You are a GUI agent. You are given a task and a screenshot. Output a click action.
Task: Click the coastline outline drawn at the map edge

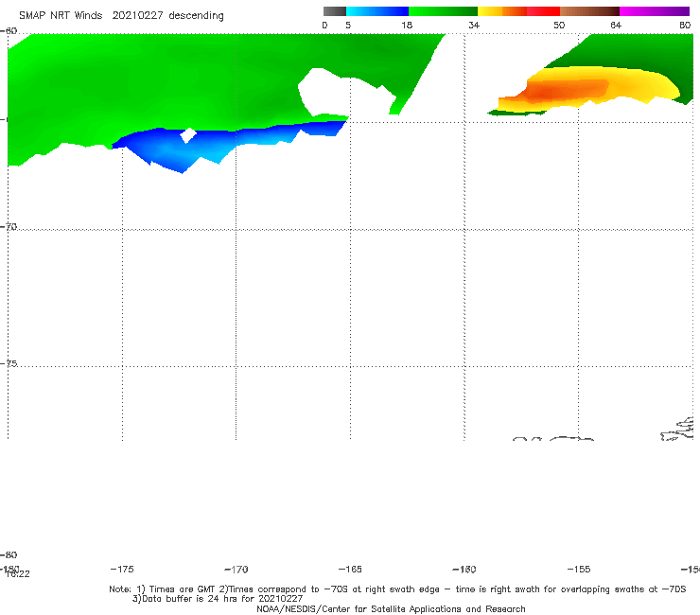tap(677, 430)
